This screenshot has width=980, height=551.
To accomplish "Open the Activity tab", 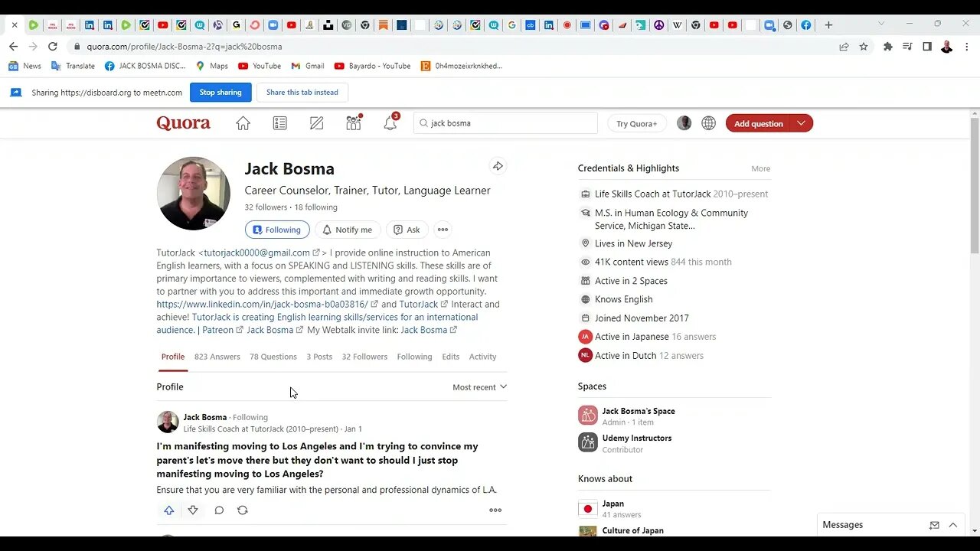I will pyautogui.click(x=482, y=357).
